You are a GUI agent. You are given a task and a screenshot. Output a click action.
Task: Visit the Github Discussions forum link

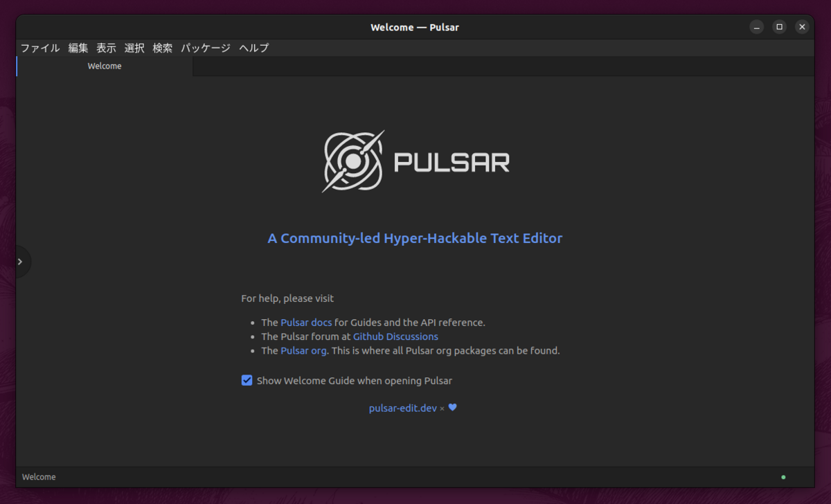point(395,336)
